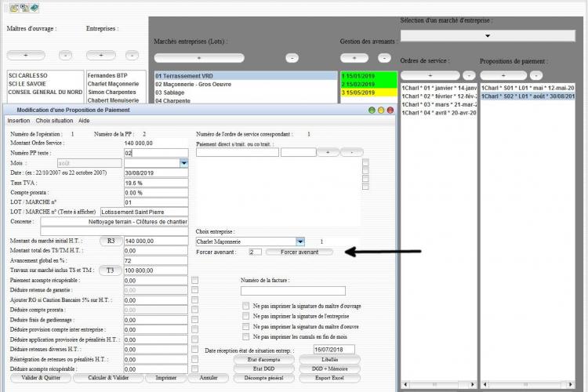Viewport: 588px width, 392px height.
Task: Click the Libellés button
Action: point(329,360)
